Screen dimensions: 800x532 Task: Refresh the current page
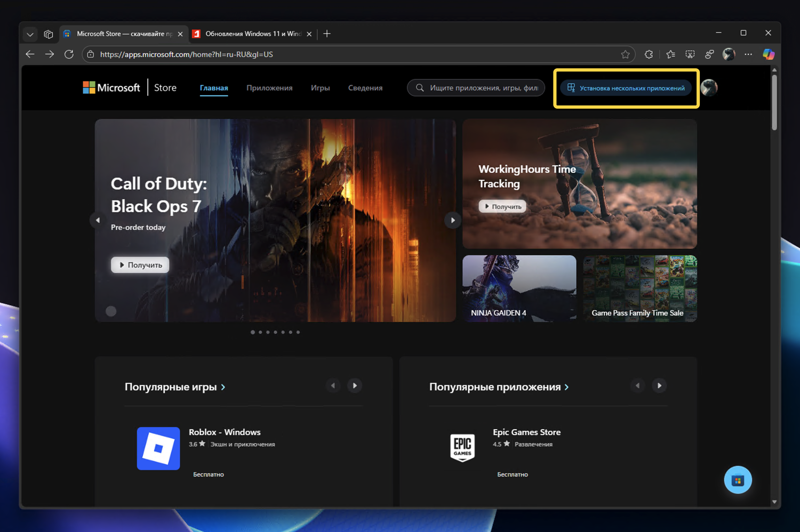click(69, 54)
